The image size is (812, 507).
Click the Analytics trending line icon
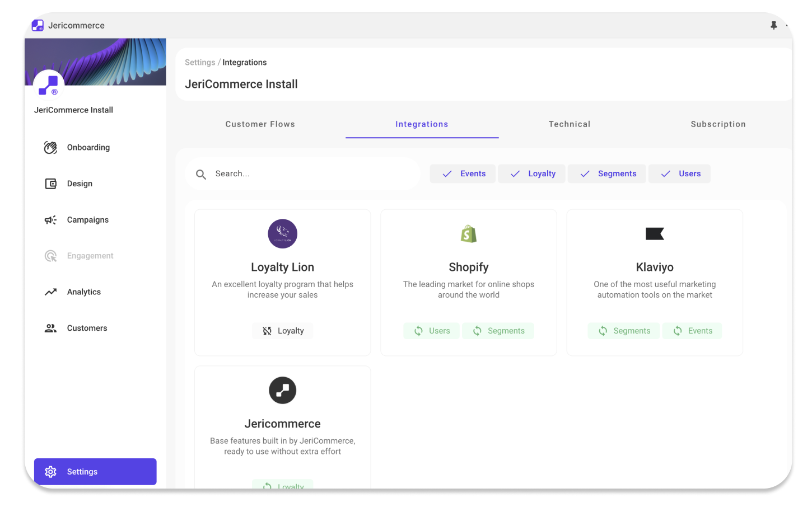(x=50, y=292)
